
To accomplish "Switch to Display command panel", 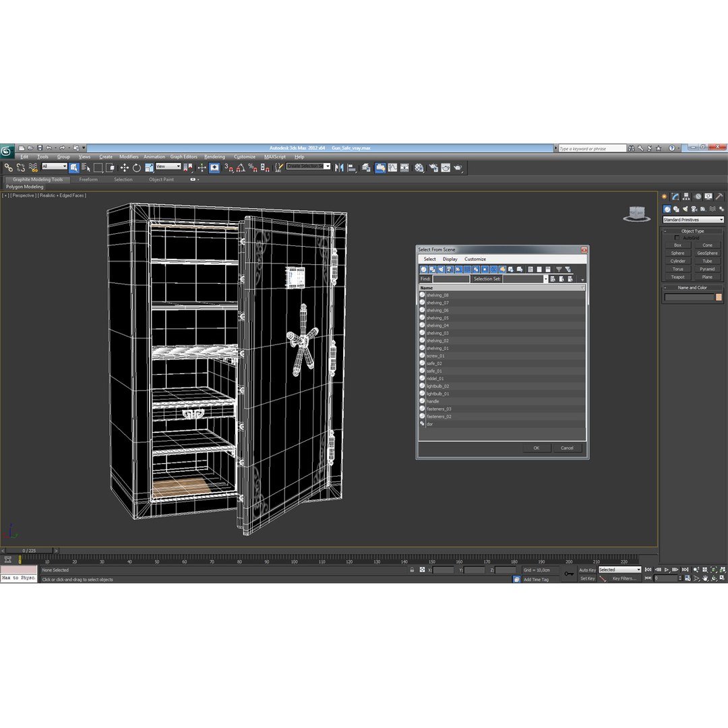I will click(x=708, y=197).
